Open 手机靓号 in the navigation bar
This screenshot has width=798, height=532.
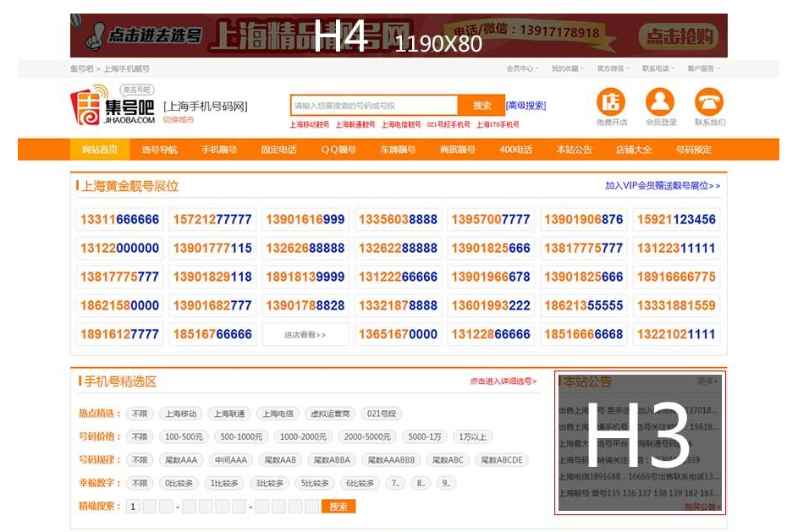click(x=219, y=150)
